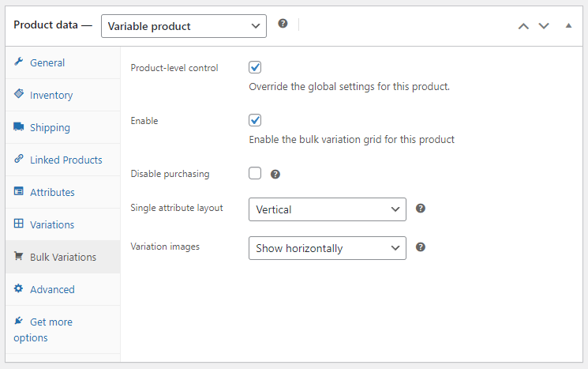Viewport: 588px width, 369px height.
Task: Click the cart icon beside Bulk Variations
Action: pyautogui.click(x=19, y=256)
